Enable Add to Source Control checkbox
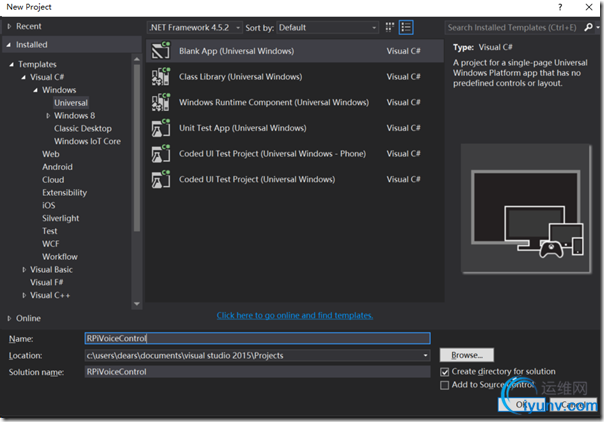 pyautogui.click(x=445, y=385)
